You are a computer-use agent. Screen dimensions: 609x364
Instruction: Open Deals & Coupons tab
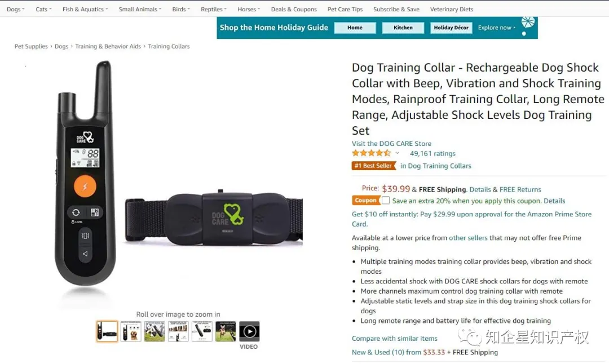(294, 10)
